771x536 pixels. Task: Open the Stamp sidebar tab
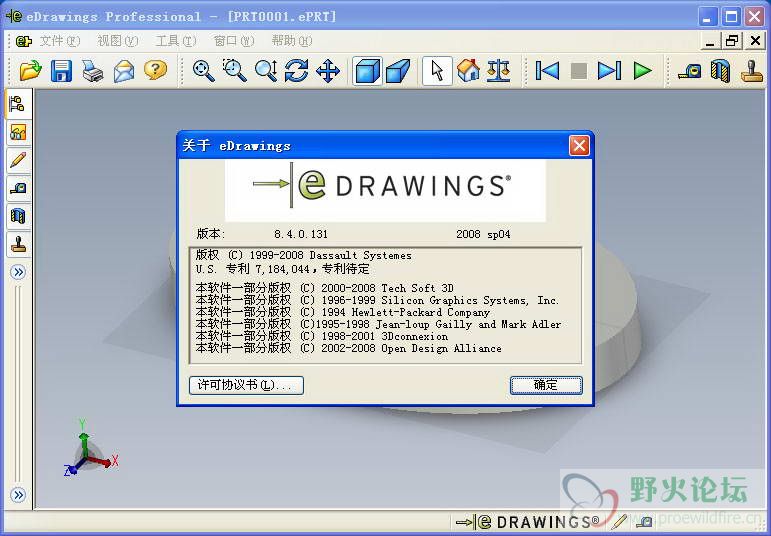pos(18,244)
